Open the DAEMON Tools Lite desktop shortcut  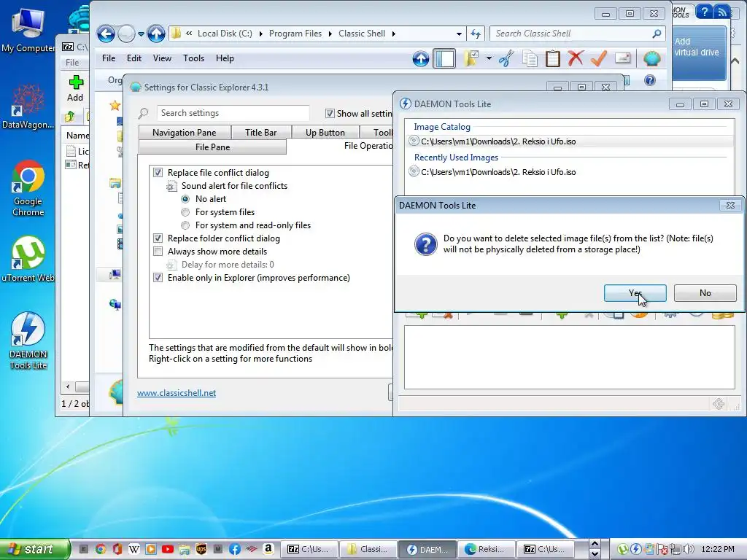click(x=28, y=341)
